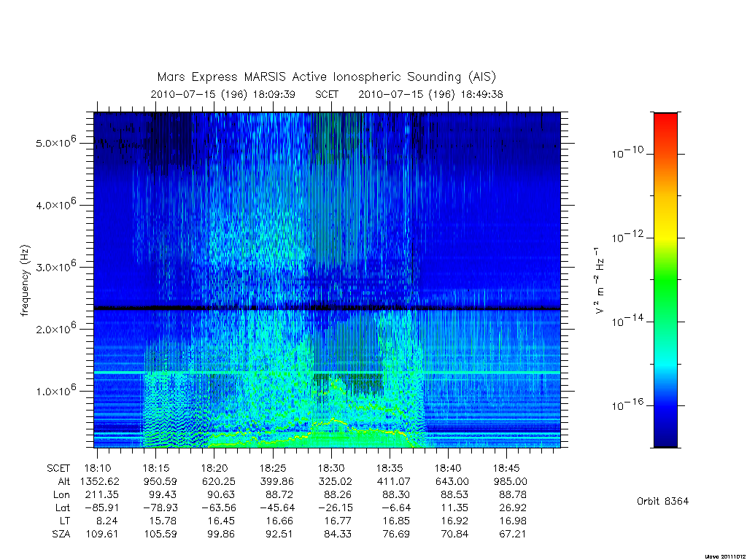Click the 10^-14 colorbar label
Screen dimensions: 747x560
pos(627,321)
